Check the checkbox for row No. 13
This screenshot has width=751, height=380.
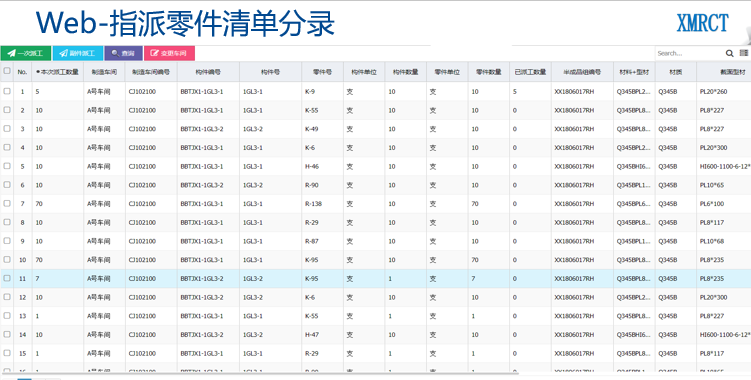[x=7, y=315]
